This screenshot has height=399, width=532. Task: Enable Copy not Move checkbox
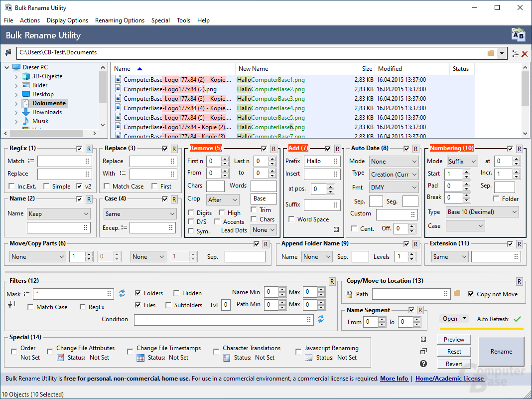coord(470,294)
